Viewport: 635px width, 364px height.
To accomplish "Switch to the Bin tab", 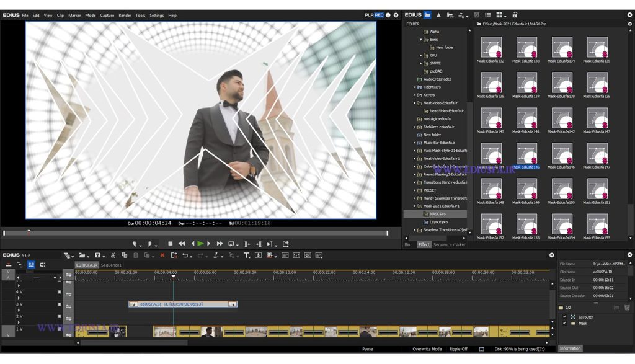I will [407, 244].
